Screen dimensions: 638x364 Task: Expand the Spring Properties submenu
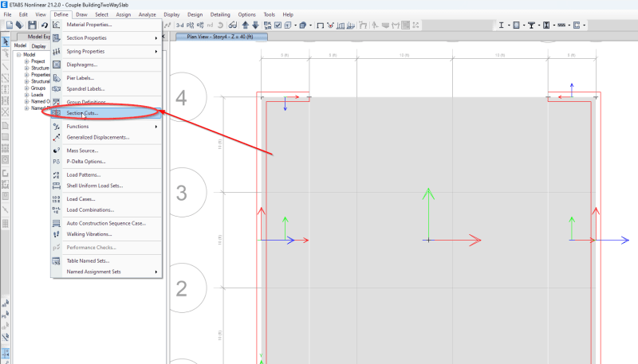pos(156,52)
